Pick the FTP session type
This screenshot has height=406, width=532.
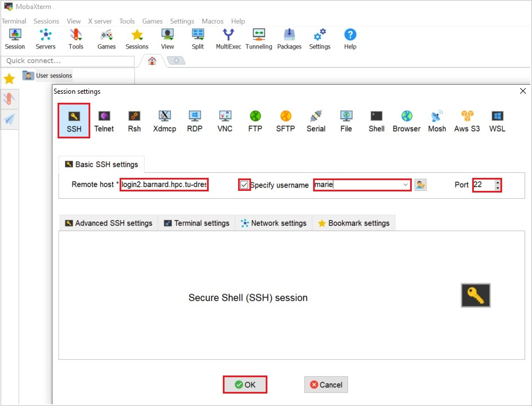point(255,121)
